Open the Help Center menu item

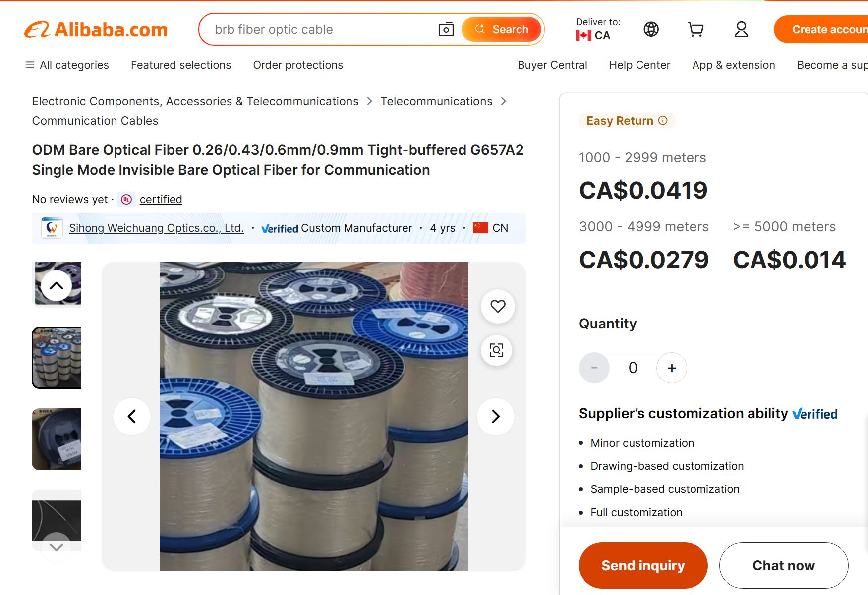[x=639, y=65]
